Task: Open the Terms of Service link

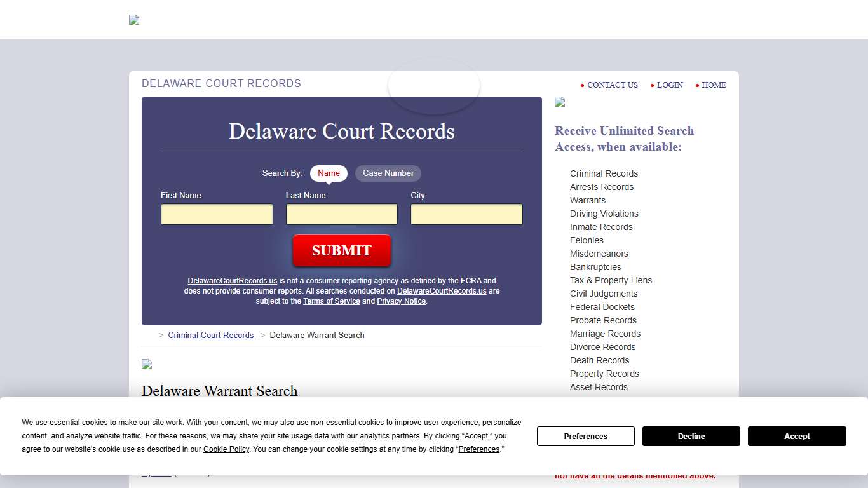Action: 332,301
